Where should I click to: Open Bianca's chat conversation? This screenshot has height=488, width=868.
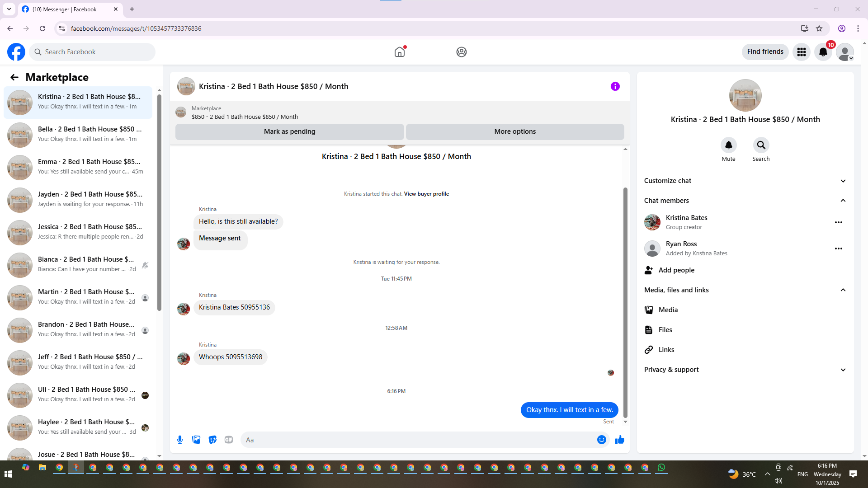(78, 265)
